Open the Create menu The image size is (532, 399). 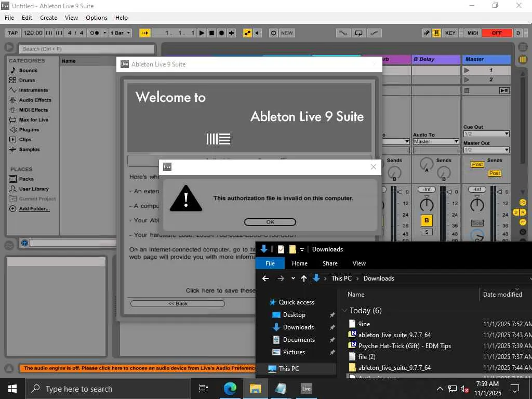48,18
